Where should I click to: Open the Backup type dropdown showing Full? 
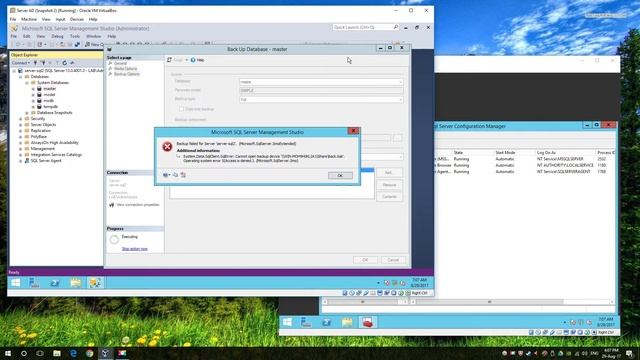tap(321, 100)
